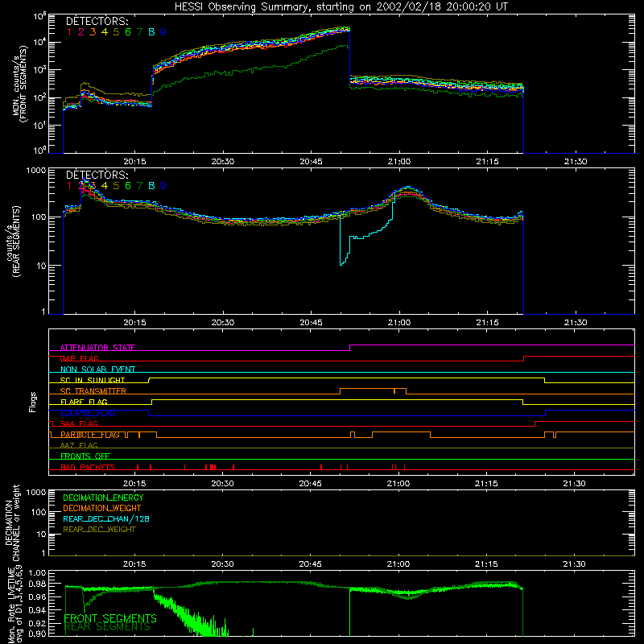Click detector 9 in the rear segments legend
This screenshot has width=644, height=644.
[x=163, y=186]
